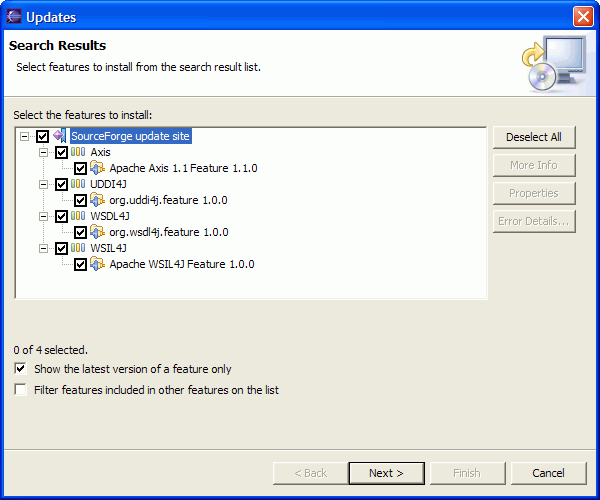Collapse the WSIL4J tree node
This screenshot has width=600, height=500.
click(x=44, y=248)
